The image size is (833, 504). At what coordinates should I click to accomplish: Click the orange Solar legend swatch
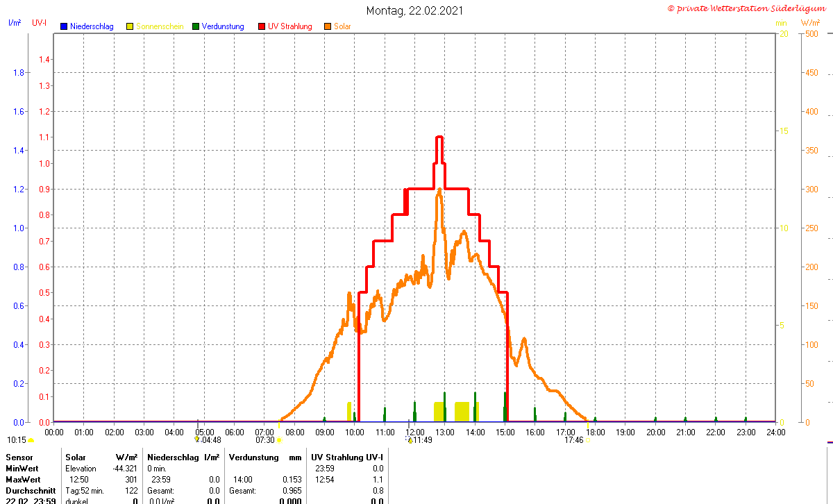tap(328, 26)
